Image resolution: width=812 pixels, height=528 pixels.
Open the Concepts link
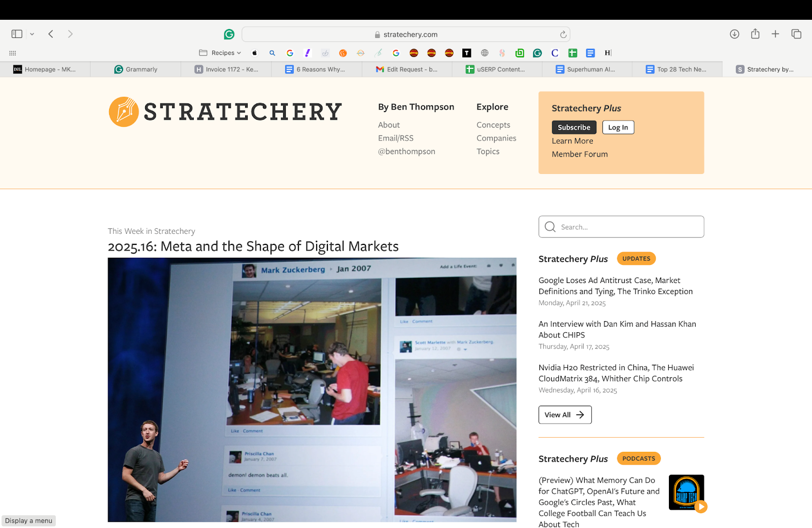pos(493,125)
